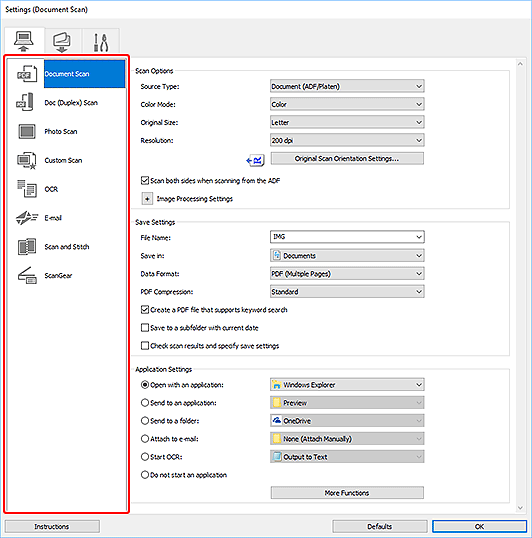Open the Source Type dropdown

pos(347,86)
